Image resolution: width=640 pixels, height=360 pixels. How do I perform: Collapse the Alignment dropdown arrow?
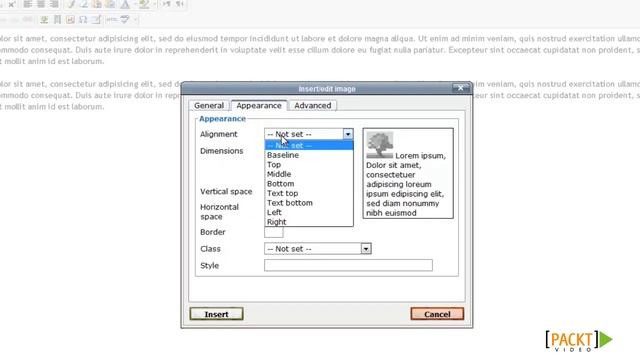348,134
